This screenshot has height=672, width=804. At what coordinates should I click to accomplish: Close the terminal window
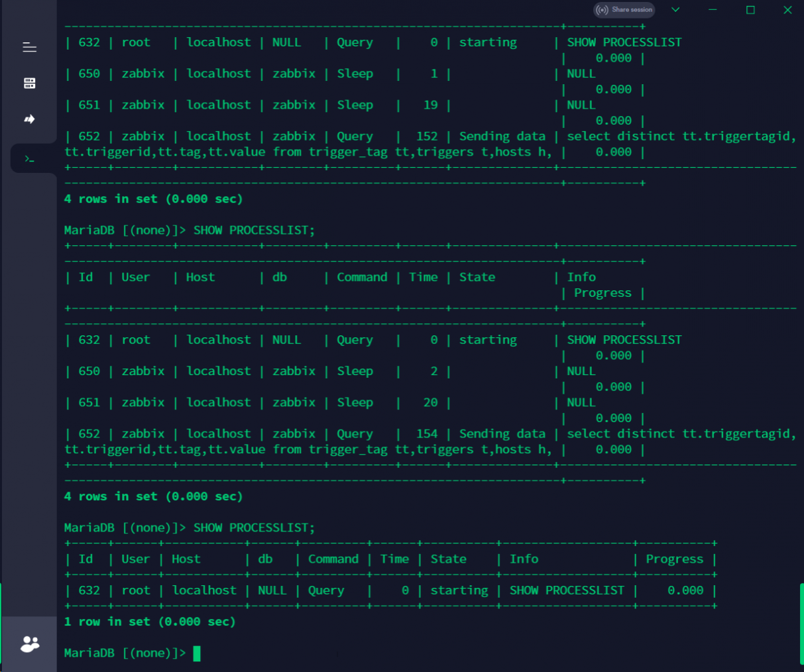pos(787,10)
